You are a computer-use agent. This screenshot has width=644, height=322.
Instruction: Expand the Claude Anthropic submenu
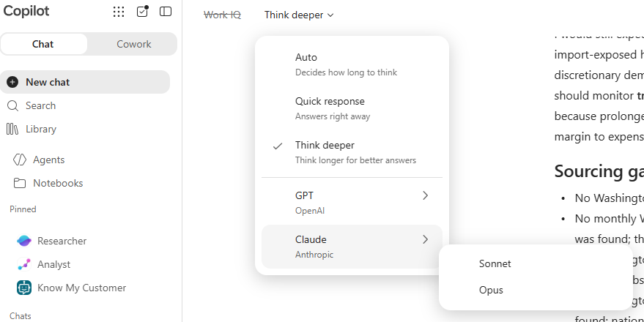coord(352,247)
